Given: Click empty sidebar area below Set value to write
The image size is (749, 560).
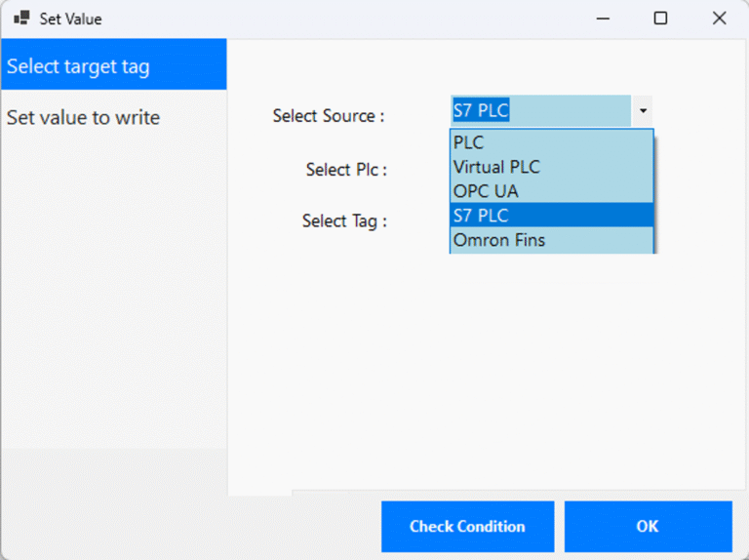Looking at the screenshot, I should coord(113,293).
